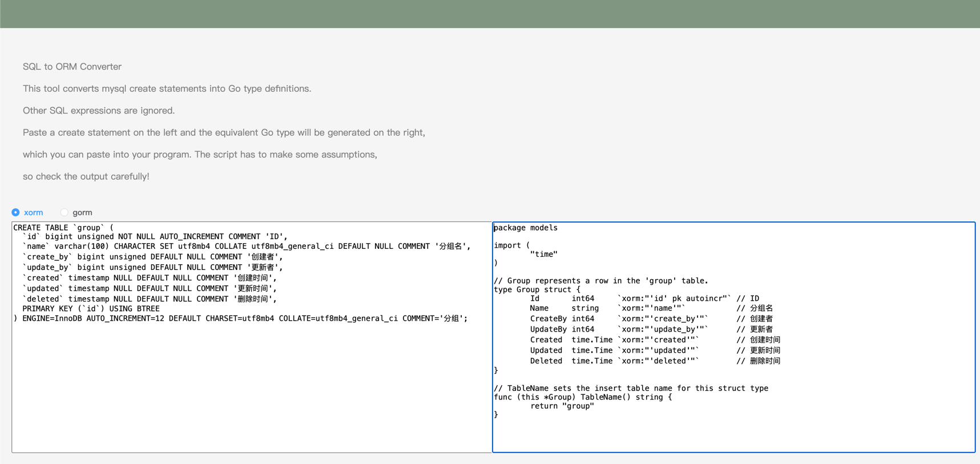
Task: Click the '`updated` timestamp NULL' SQL line
Action: click(150, 288)
